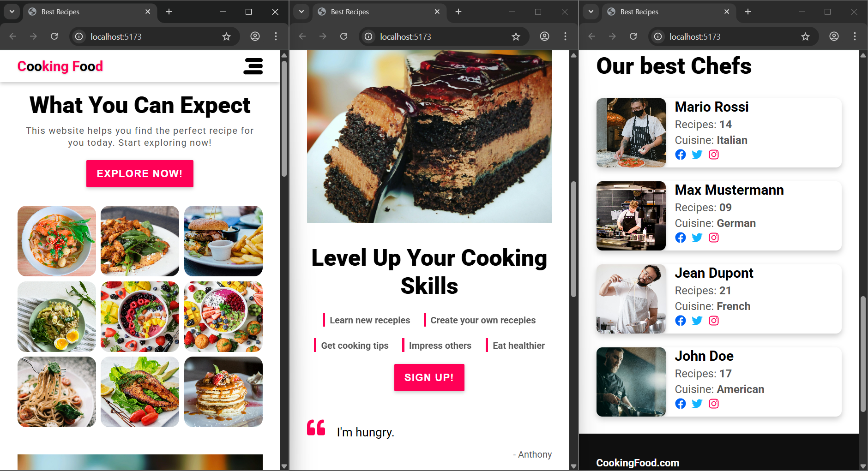The height and width of the screenshot is (471, 868).
Task: Open profile icon in right browser window
Action: [x=833, y=36]
